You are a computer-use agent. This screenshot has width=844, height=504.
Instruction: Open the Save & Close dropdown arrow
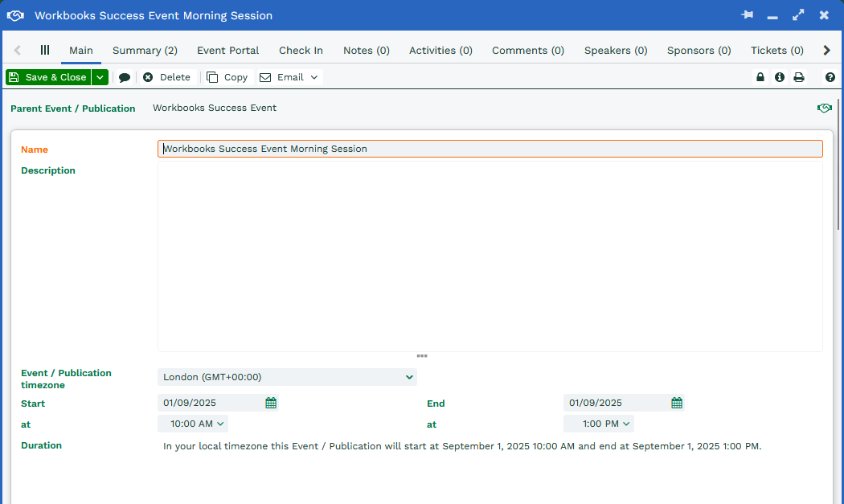[x=100, y=77]
